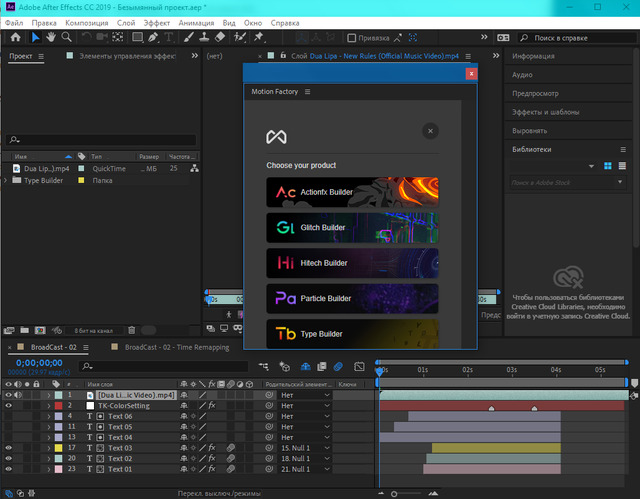The width and height of the screenshot is (640, 499).
Task: Click the Selection arrow tool
Action: [x=36, y=37]
